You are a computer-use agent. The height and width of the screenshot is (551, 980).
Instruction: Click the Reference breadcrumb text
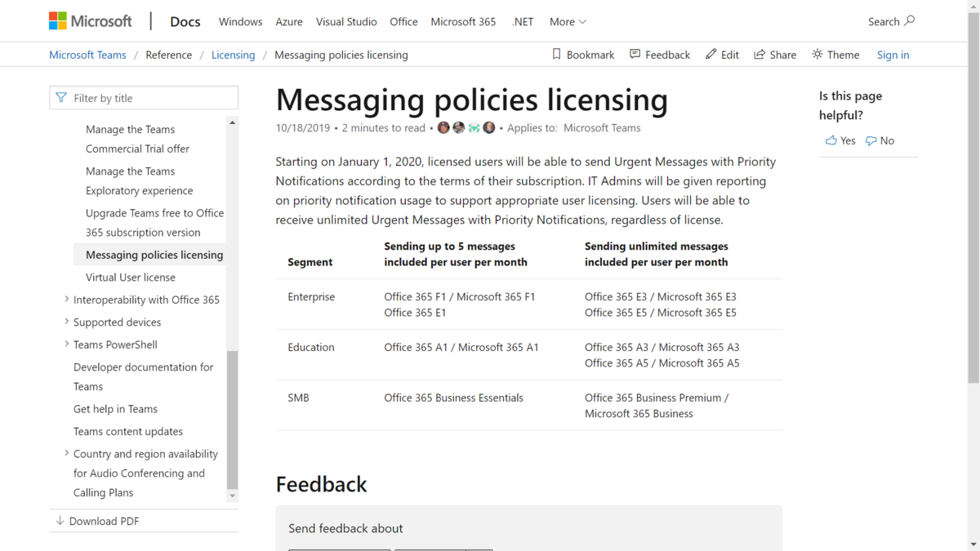[169, 55]
